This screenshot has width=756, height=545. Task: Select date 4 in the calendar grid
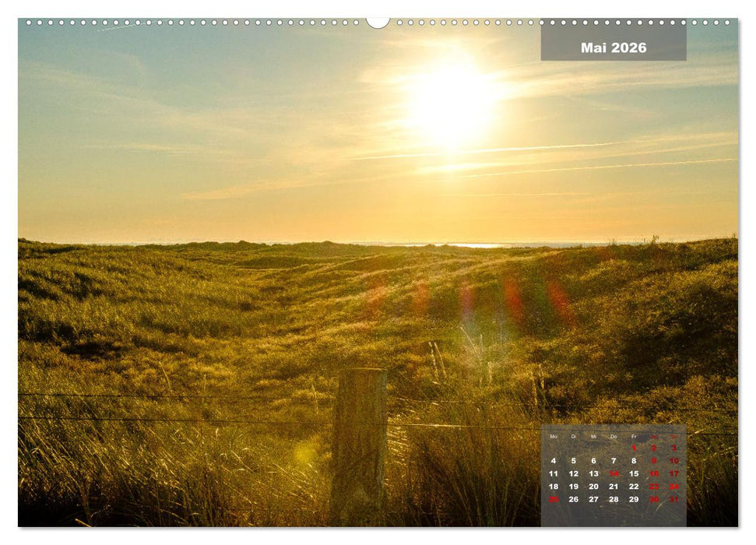[553, 460]
